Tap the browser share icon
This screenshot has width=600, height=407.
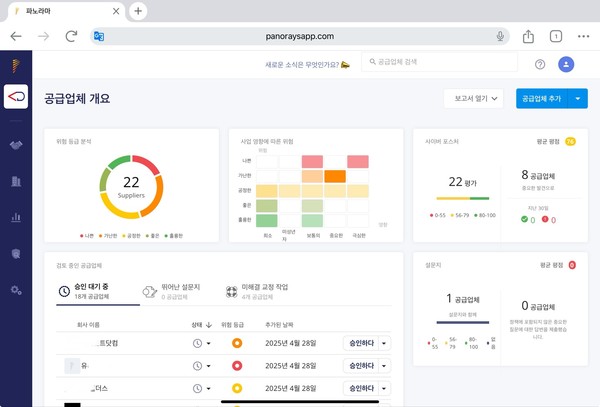pyautogui.click(x=528, y=36)
